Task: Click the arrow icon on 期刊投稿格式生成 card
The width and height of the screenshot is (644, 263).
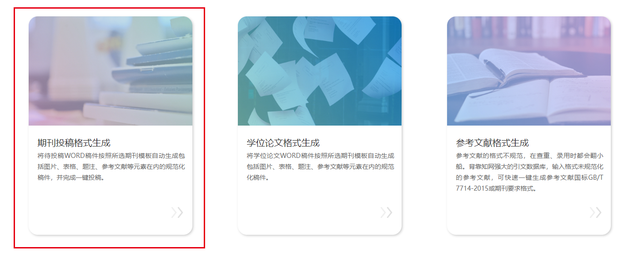Action: click(177, 212)
